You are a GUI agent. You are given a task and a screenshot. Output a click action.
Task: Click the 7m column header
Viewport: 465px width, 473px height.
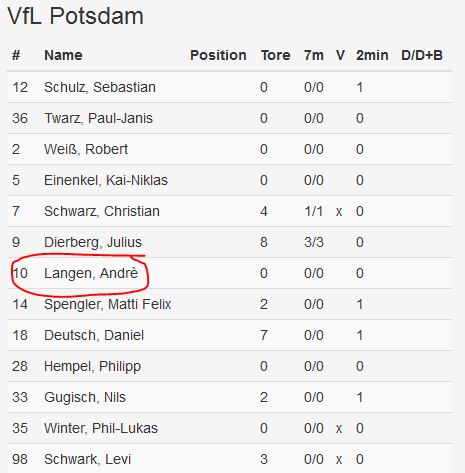[x=314, y=55]
